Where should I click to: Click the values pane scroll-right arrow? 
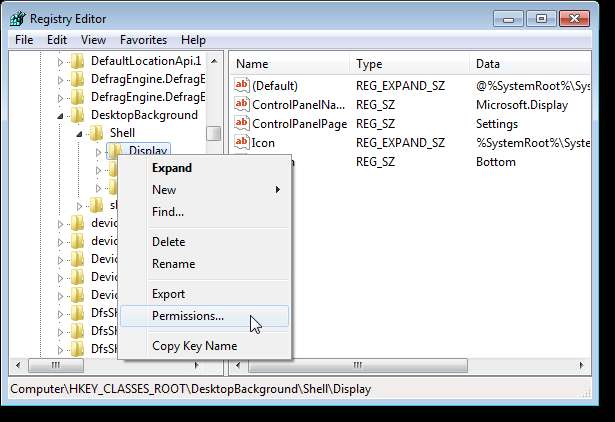pos(581,365)
